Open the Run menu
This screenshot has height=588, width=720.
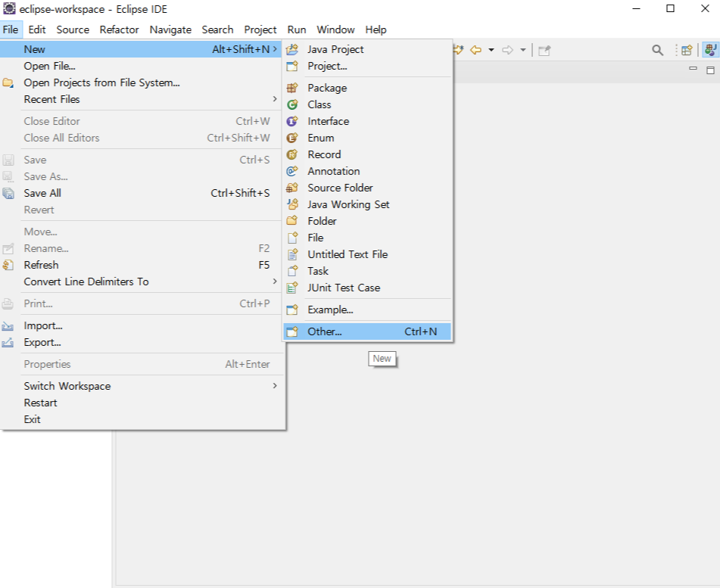[297, 30]
